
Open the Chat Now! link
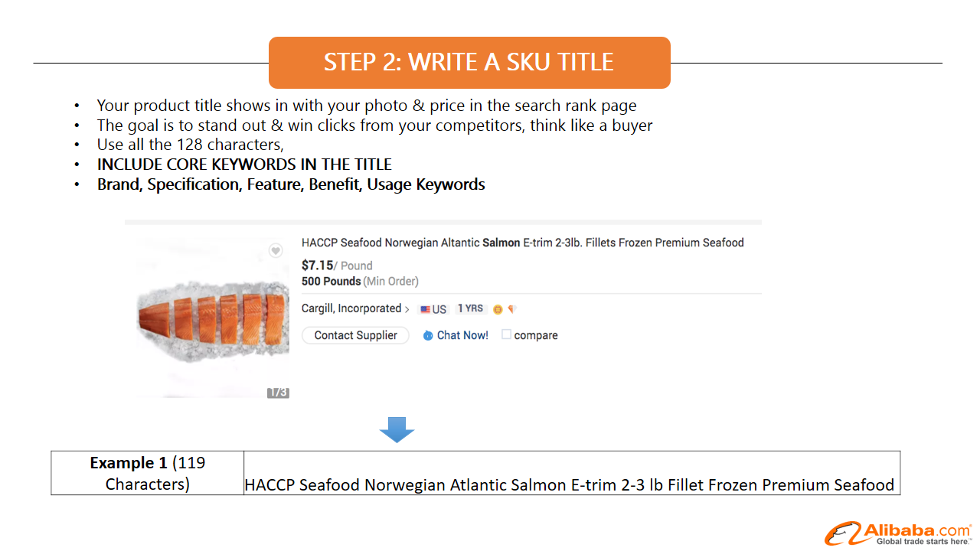[462, 335]
